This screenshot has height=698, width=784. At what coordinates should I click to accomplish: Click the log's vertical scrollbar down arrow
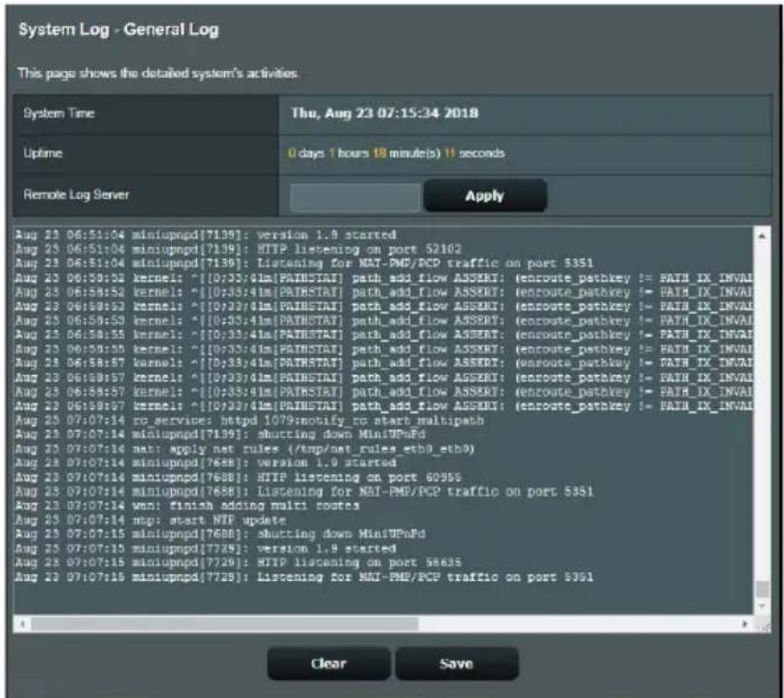click(x=762, y=606)
